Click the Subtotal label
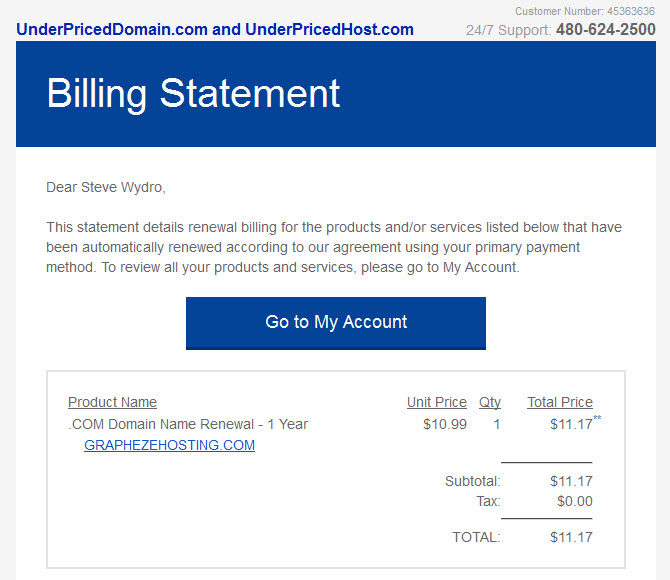Screen dimensions: 670x580 click(x=473, y=481)
